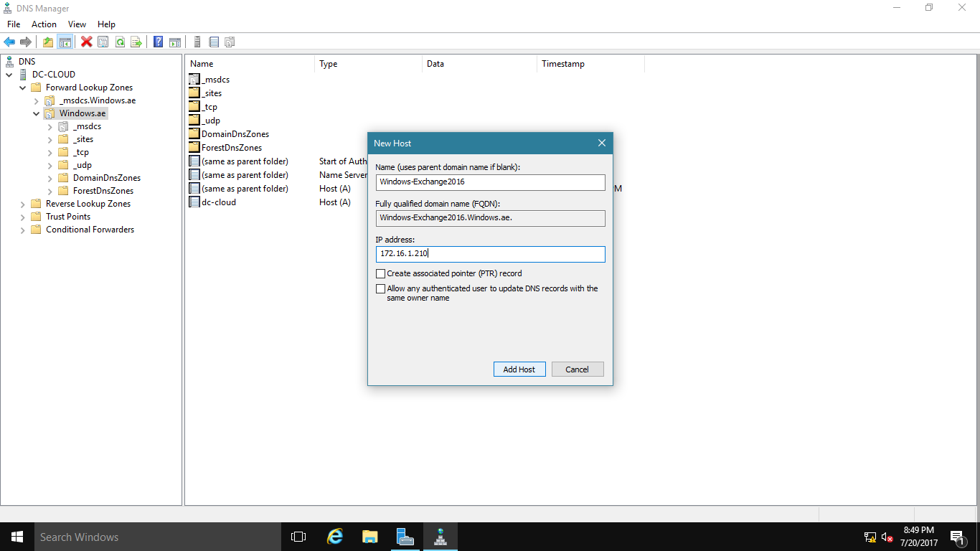The height and width of the screenshot is (551, 980).
Task: Open Properties toolbar icon
Action: (103, 42)
